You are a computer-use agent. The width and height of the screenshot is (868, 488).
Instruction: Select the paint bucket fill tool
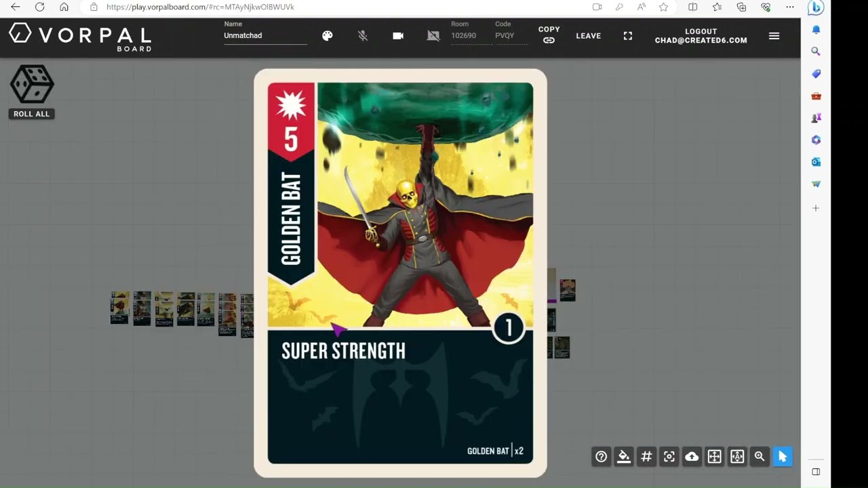[x=624, y=457]
